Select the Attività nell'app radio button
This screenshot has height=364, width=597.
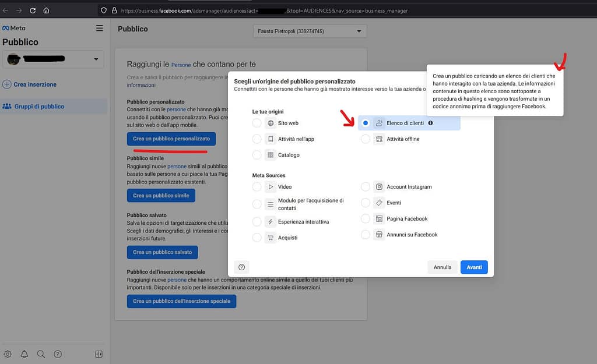(x=257, y=139)
